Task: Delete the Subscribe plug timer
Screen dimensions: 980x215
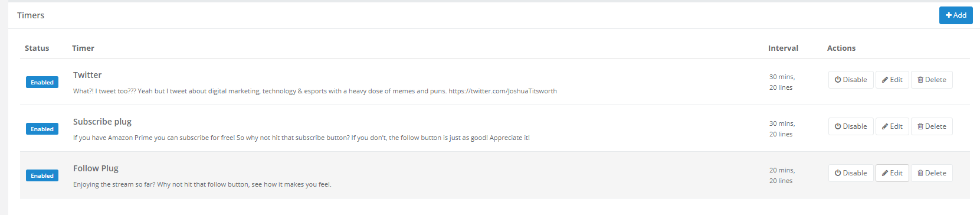Action: pyautogui.click(x=932, y=126)
